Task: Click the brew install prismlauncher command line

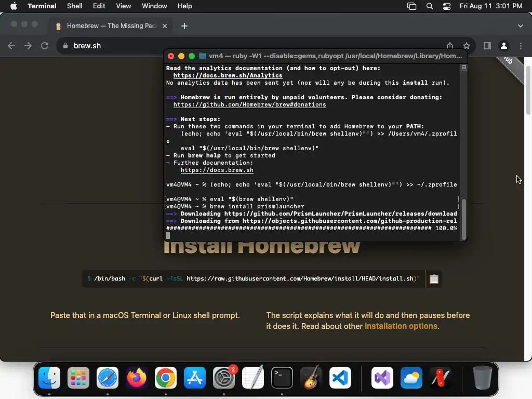Action: (x=235, y=206)
